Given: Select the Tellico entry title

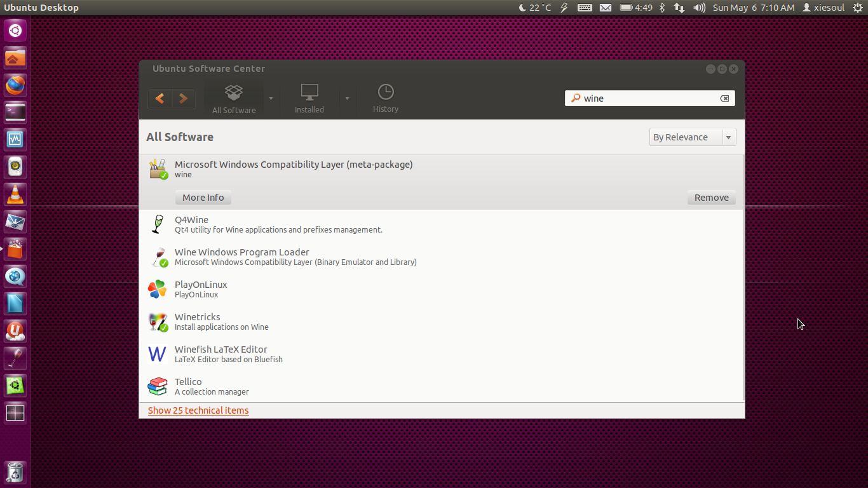Looking at the screenshot, I should [188, 382].
